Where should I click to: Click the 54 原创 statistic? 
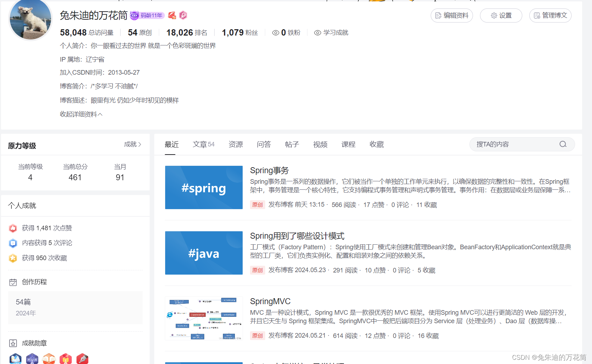tap(139, 33)
